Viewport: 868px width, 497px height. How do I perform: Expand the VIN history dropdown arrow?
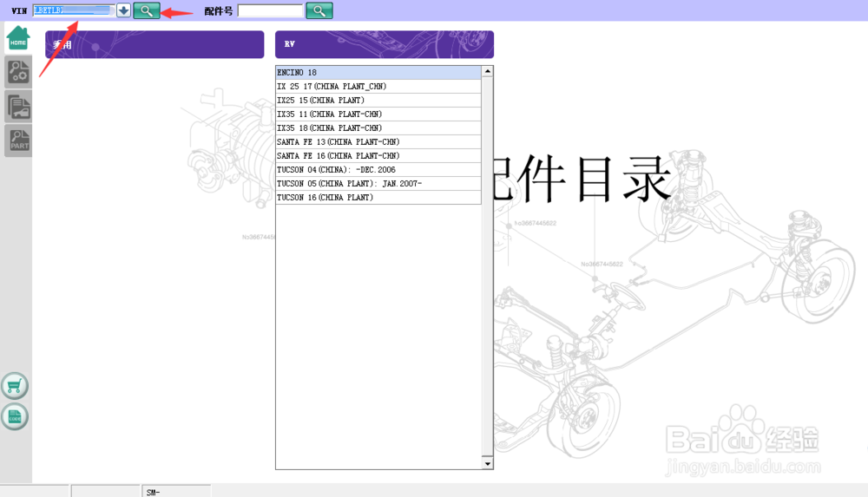click(x=123, y=10)
